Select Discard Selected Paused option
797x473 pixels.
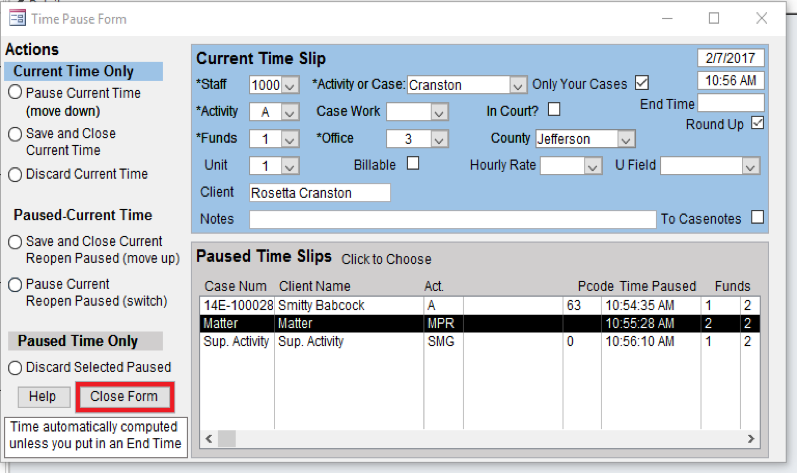point(15,367)
